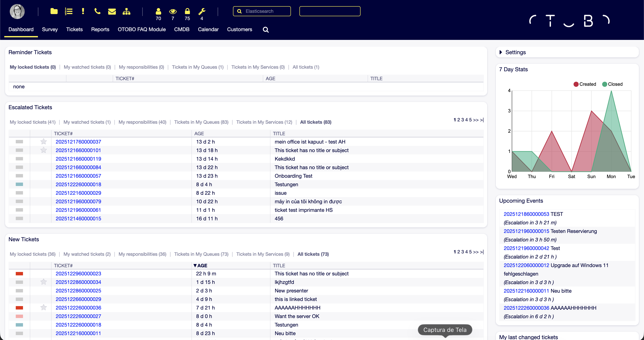Open the CMDB menu
The image size is (644, 340).
(x=181, y=29)
